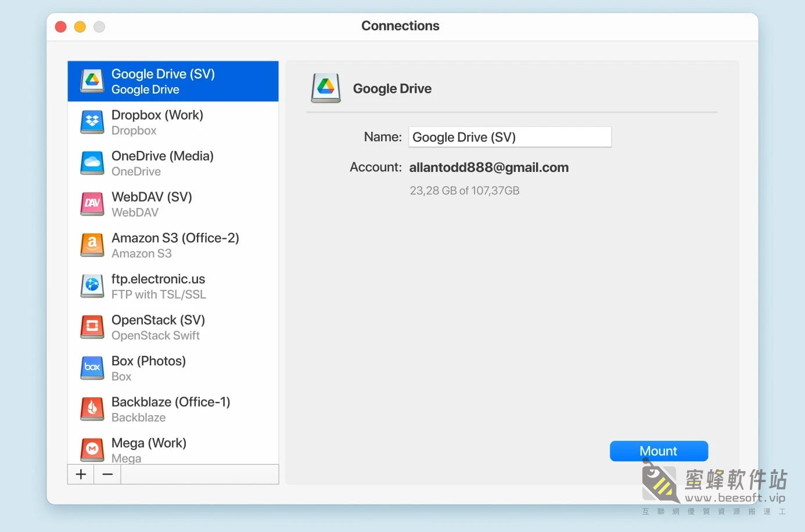The height and width of the screenshot is (532, 805).
Task: Click the Mega (Work) icon
Action: [x=92, y=450]
